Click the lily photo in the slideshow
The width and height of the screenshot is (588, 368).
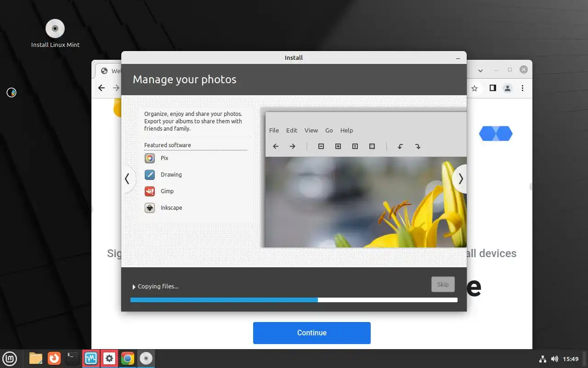click(x=366, y=202)
